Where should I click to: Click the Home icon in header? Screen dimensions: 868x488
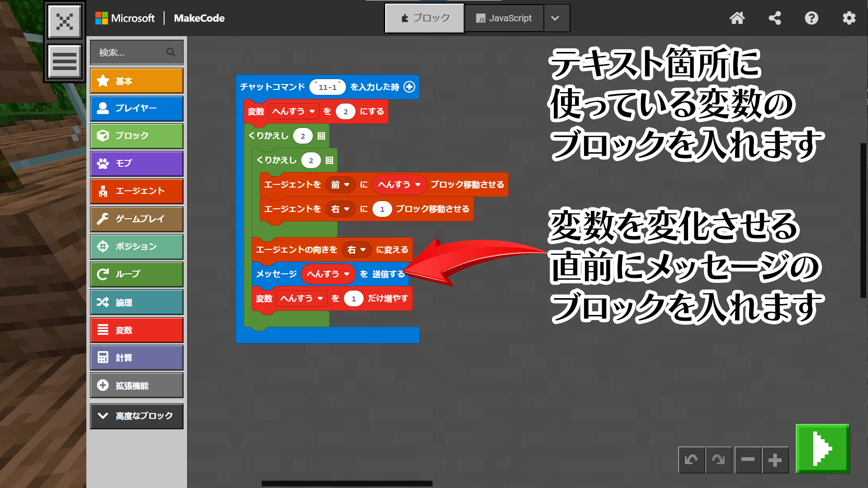(737, 18)
